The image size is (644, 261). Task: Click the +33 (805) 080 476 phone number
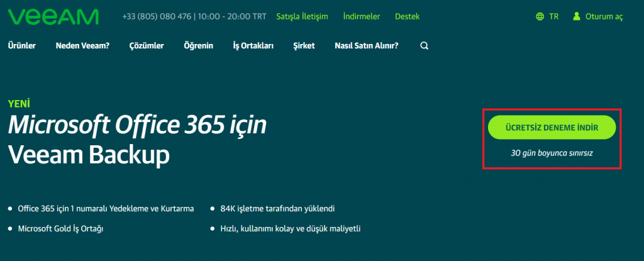(x=157, y=17)
